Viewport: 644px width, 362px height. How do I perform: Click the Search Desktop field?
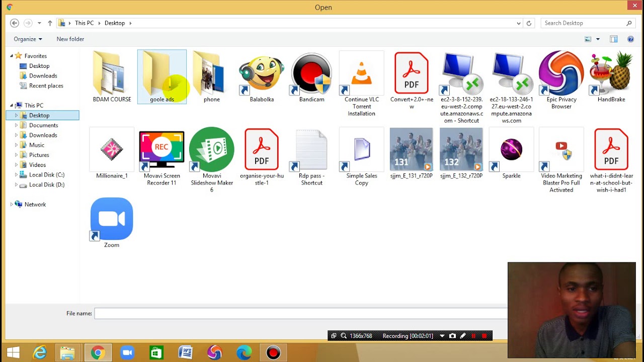click(587, 23)
